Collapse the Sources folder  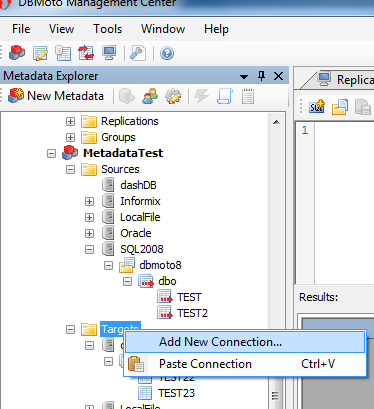pyautogui.click(x=70, y=169)
